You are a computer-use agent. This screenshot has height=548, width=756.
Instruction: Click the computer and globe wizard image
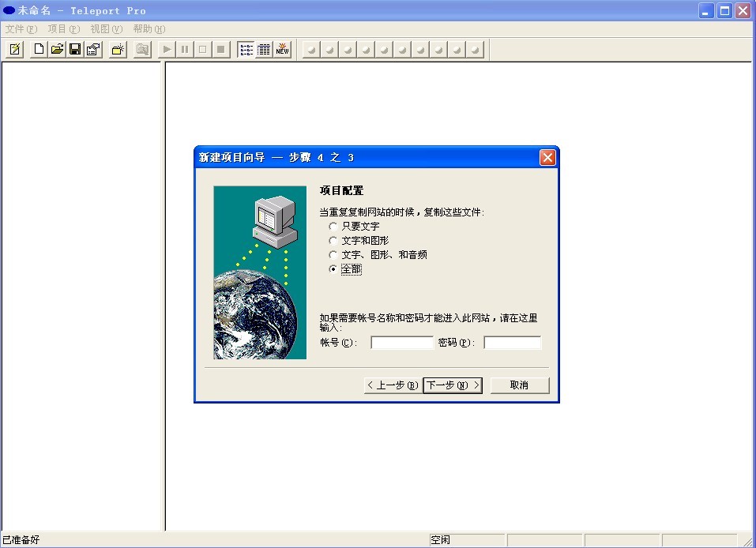[260, 272]
